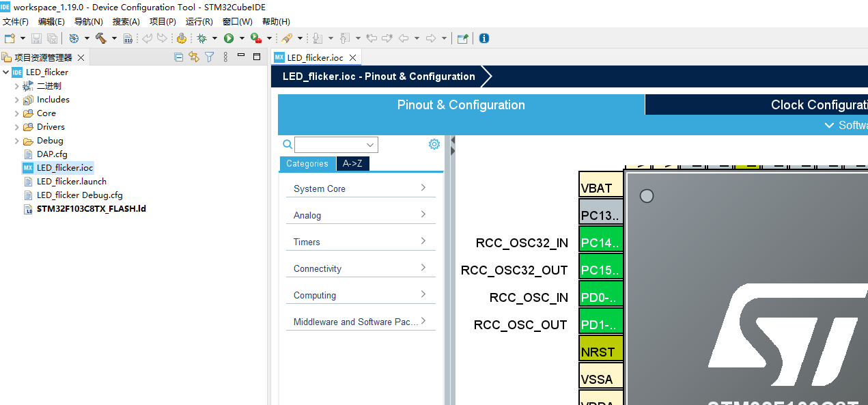Click the Last Edit Location icon
The height and width of the screenshot is (405, 868).
372,38
